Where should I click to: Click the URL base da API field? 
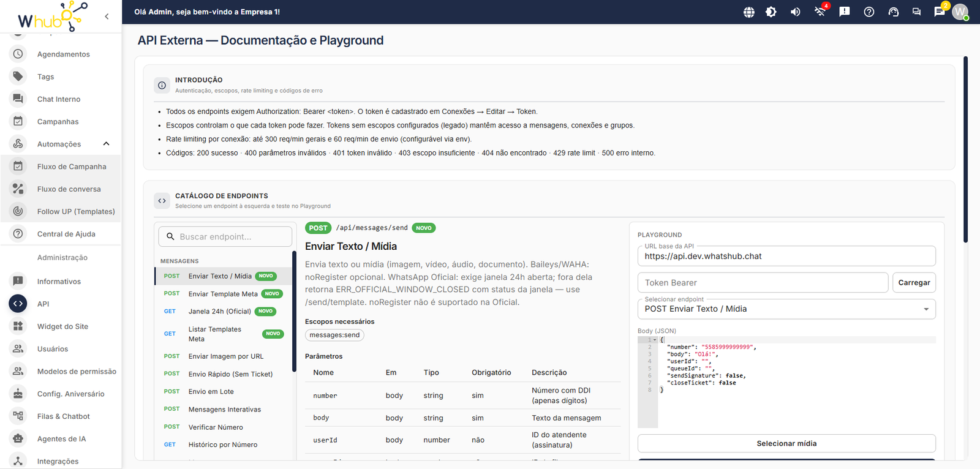pyautogui.click(x=786, y=257)
